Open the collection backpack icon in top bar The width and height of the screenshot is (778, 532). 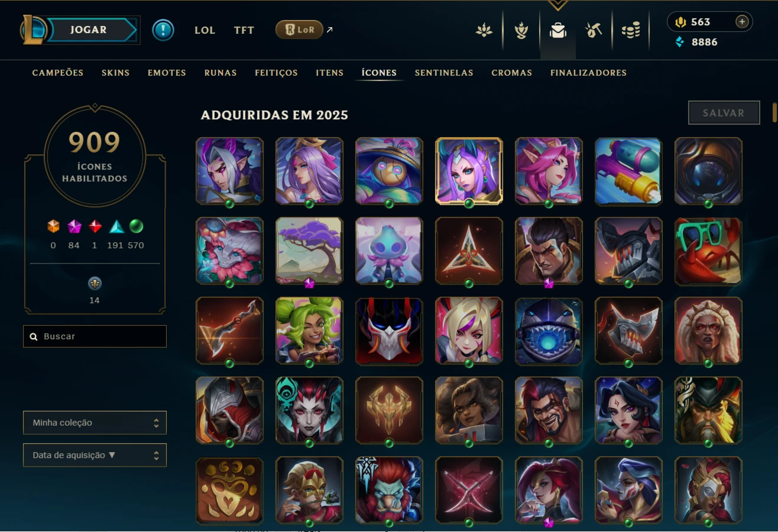click(557, 30)
